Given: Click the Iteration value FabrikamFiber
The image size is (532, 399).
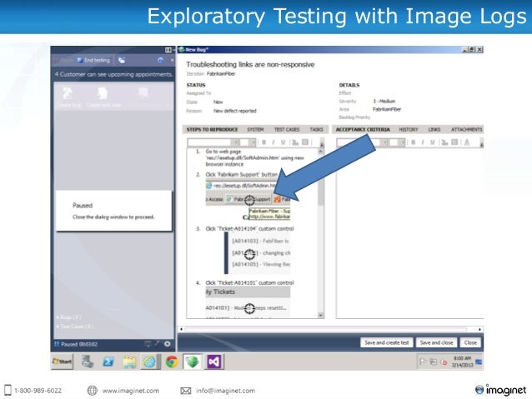Looking at the screenshot, I should 221,73.
